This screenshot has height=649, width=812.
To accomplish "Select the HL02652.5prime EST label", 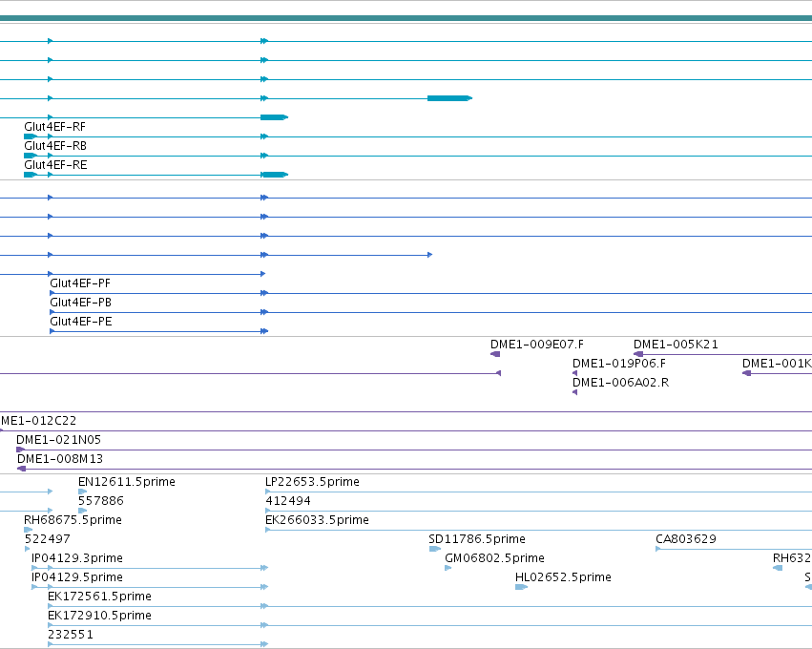I will (x=563, y=577).
